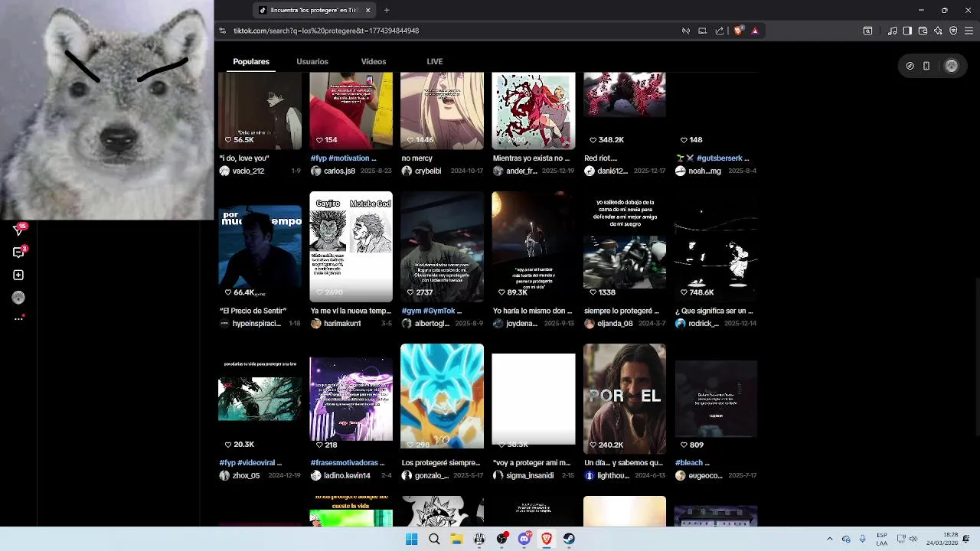Click the microphone icon in system tray
Screen dimensions: 980x551
coord(863,539)
